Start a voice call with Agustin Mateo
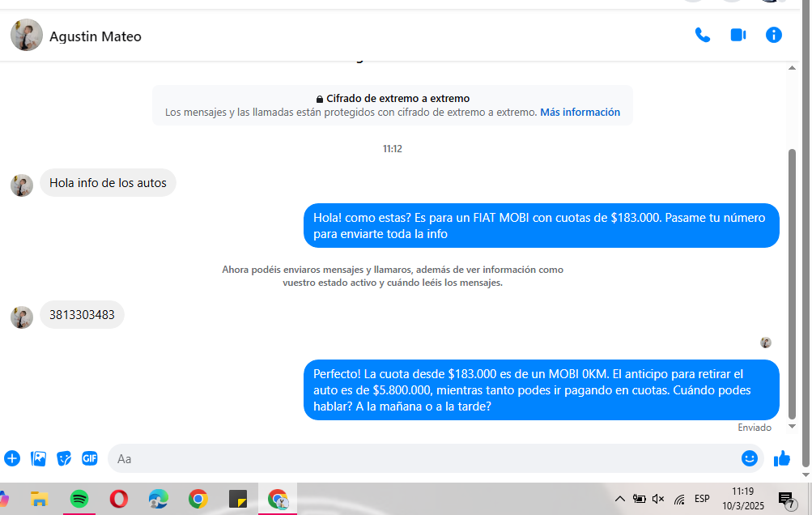 (x=702, y=35)
